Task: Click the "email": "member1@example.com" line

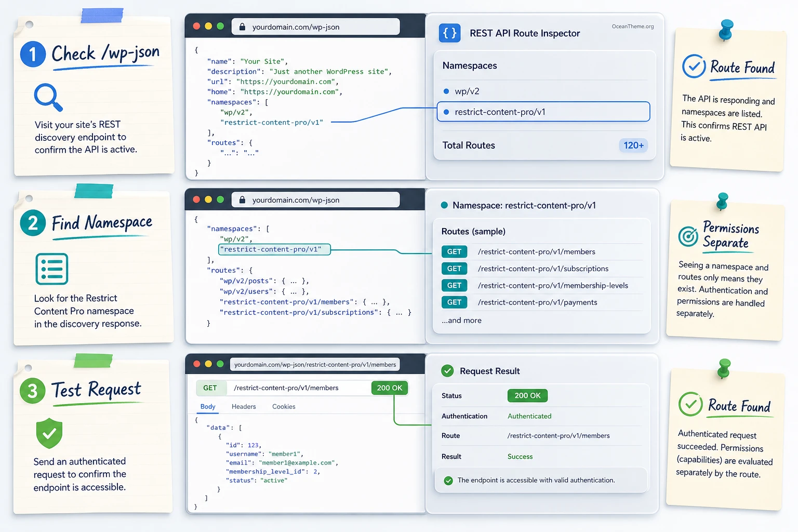Action: pos(282,463)
